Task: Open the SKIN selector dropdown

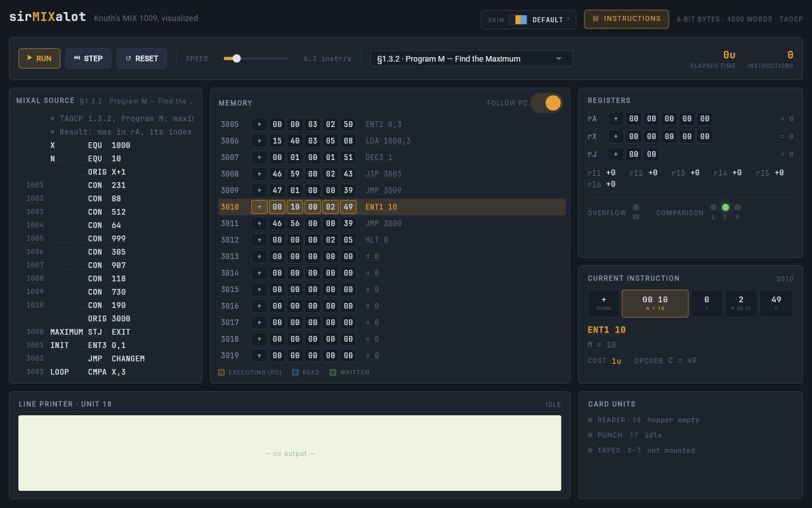Action: [x=528, y=20]
